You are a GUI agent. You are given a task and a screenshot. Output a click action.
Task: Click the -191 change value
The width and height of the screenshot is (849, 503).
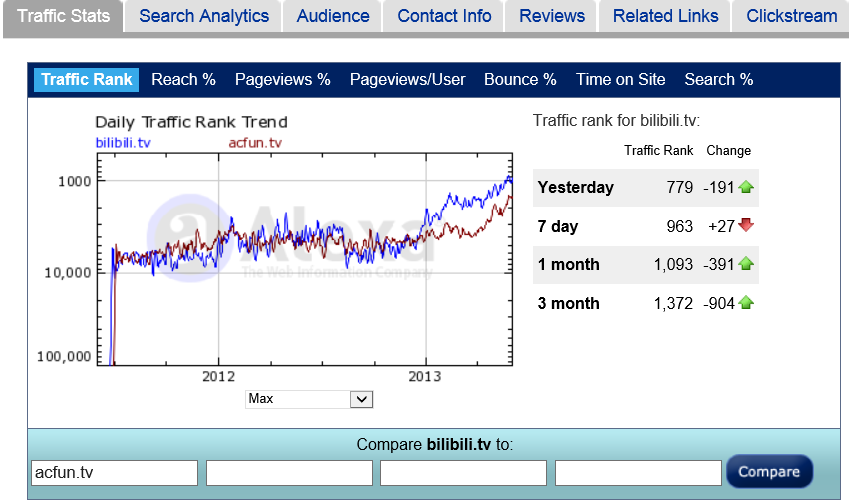719,187
